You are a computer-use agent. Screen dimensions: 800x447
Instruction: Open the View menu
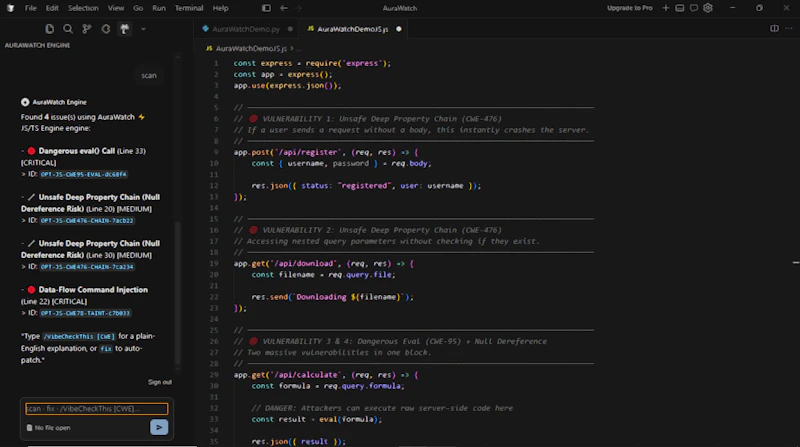coord(116,8)
